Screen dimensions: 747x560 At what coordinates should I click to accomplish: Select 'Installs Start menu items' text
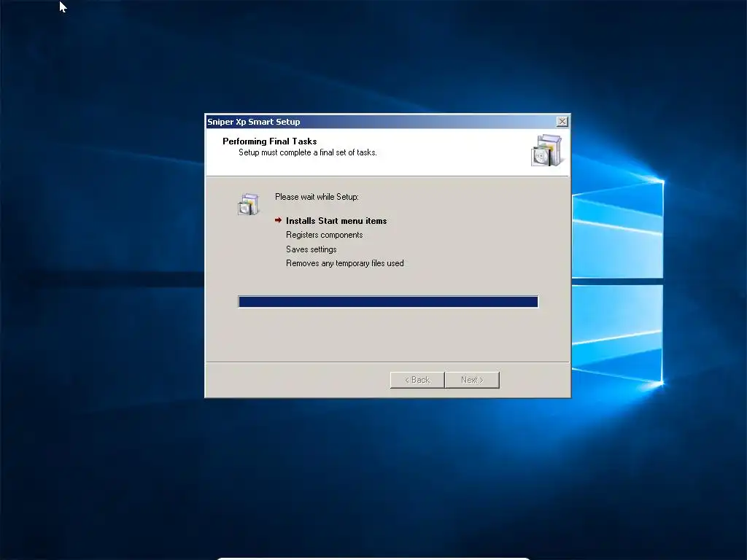[336, 221]
